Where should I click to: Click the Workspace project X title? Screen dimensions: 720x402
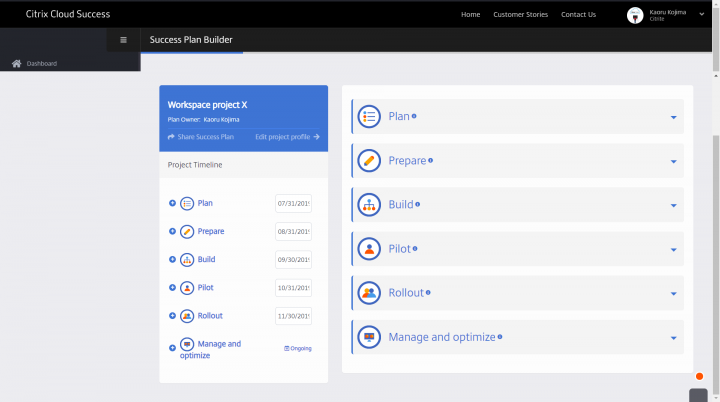pyautogui.click(x=208, y=105)
